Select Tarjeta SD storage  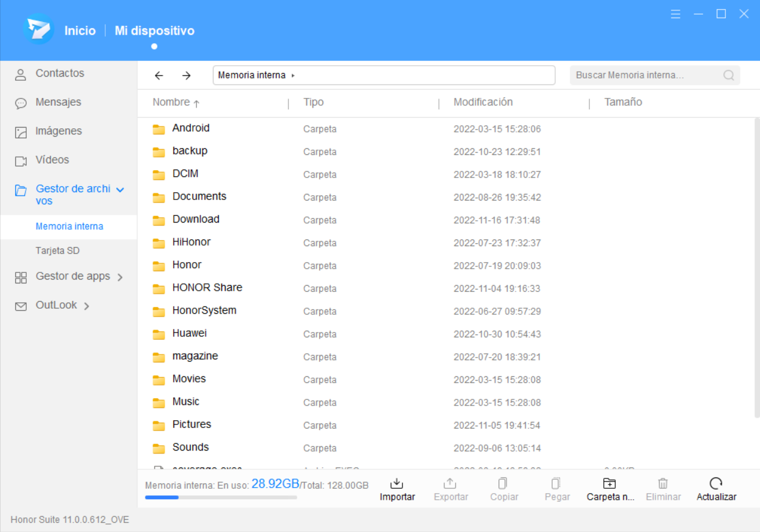click(58, 250)
